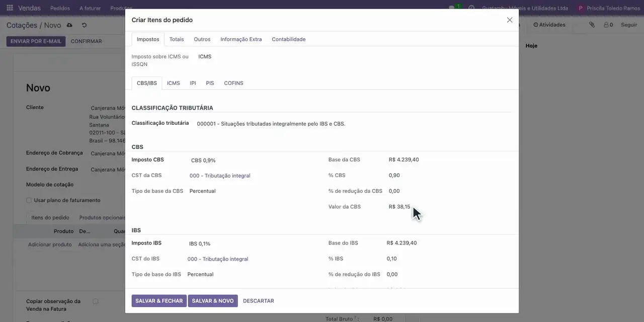Select the IPI tax sub-tab
The image size is (644, 322).
193,83
